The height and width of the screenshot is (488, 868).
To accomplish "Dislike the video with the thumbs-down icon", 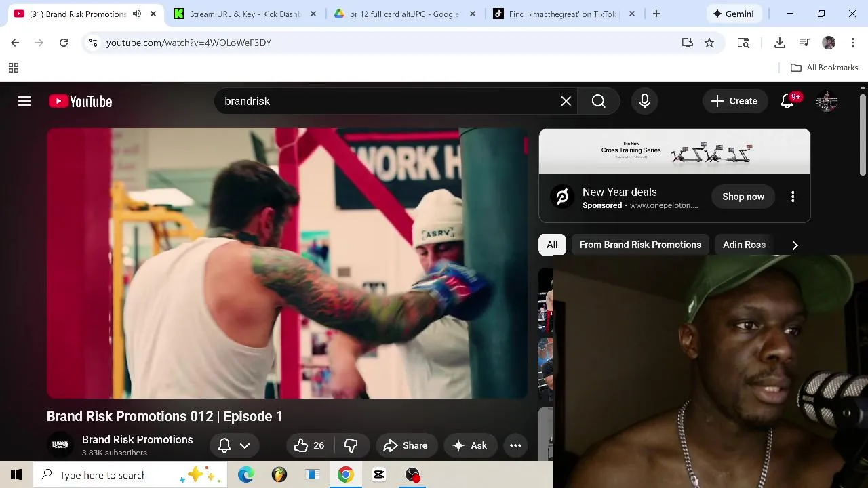I will [x=351, y=445].
